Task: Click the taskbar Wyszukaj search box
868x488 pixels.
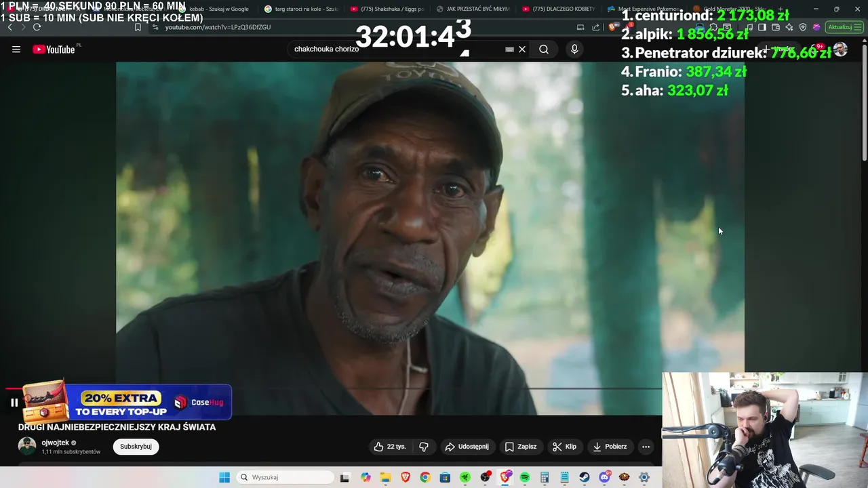Action: 283,477
